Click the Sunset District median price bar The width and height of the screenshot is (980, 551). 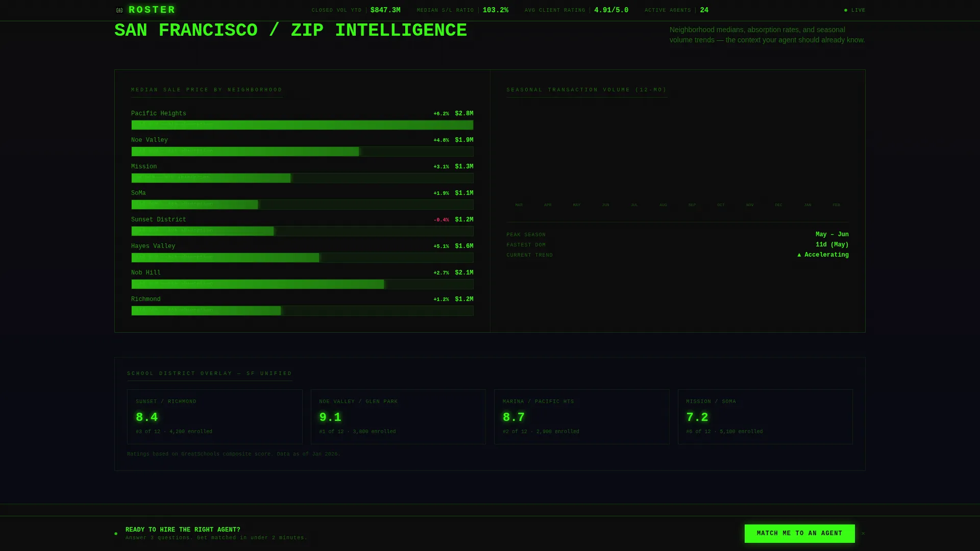[x=302, y=231]
